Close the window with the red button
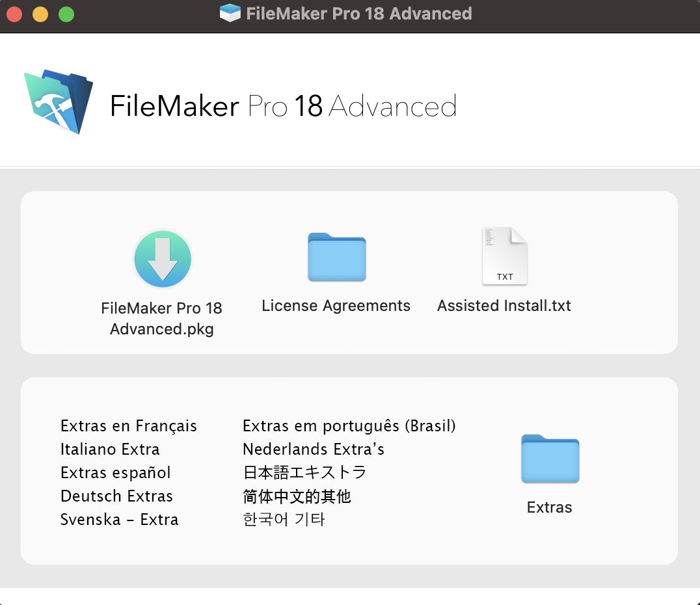The height and width of the screenshot is (605, 700). click(14, 14)
